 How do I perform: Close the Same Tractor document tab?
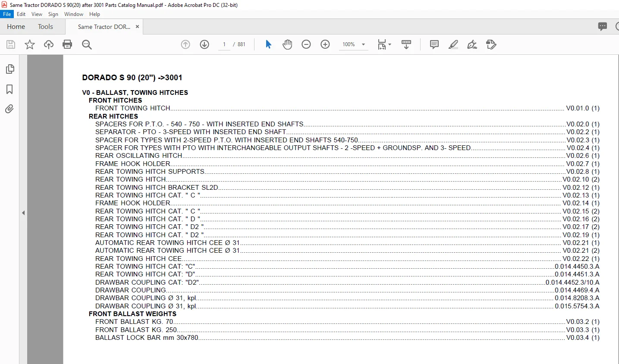[x=137, y=27]
